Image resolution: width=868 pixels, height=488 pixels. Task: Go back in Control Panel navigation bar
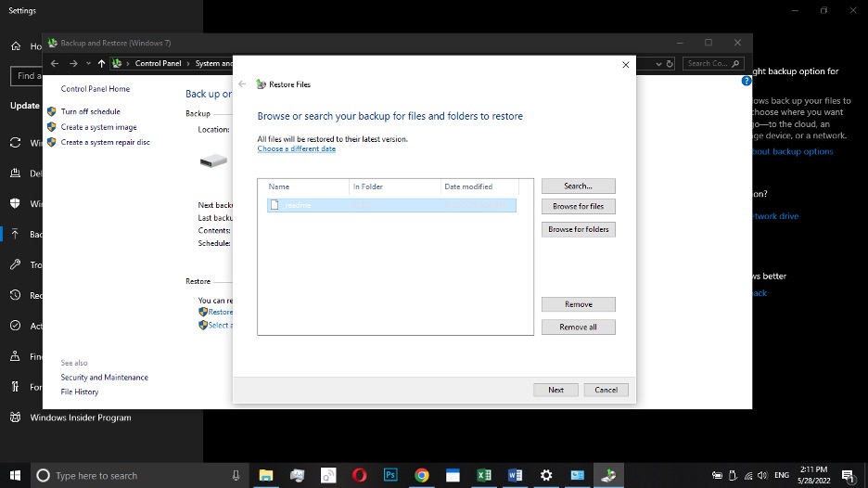(x=55, y=64)
